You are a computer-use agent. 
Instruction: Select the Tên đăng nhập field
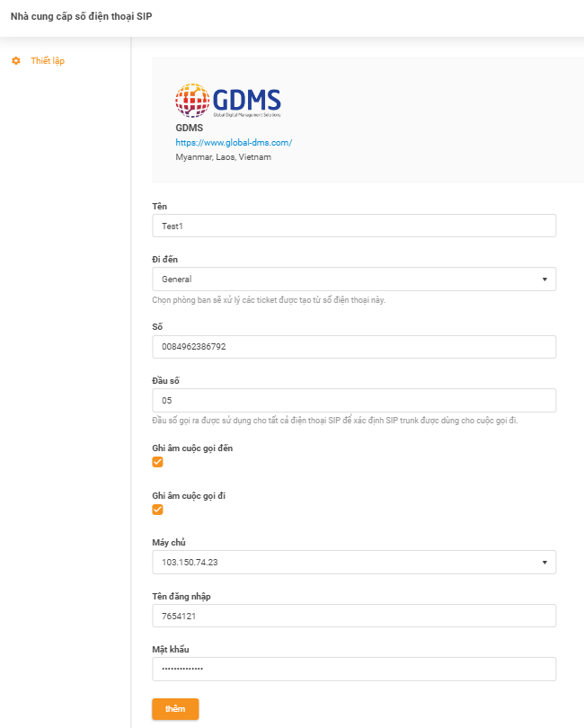[354, 616]
